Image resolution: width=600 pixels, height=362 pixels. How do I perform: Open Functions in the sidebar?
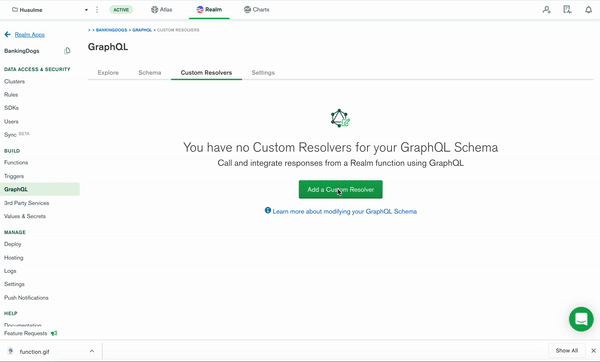[x=16, y=163]
